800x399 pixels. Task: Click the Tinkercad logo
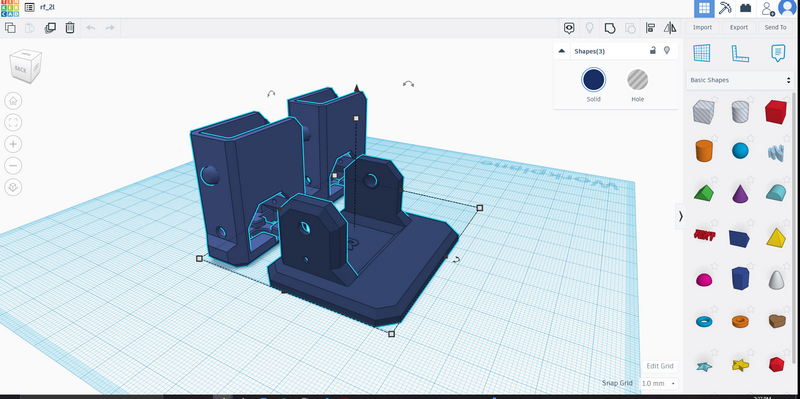click(x=10, y=8)
